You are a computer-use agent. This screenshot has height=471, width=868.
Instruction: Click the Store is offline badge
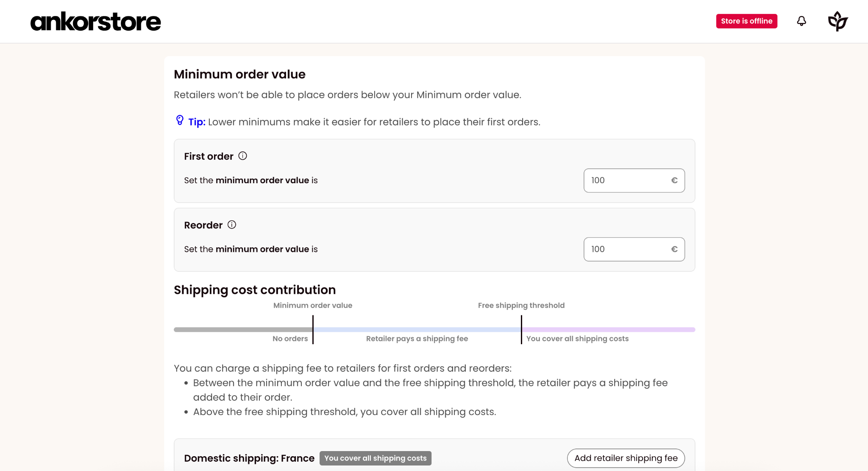(x=746, y=21)
